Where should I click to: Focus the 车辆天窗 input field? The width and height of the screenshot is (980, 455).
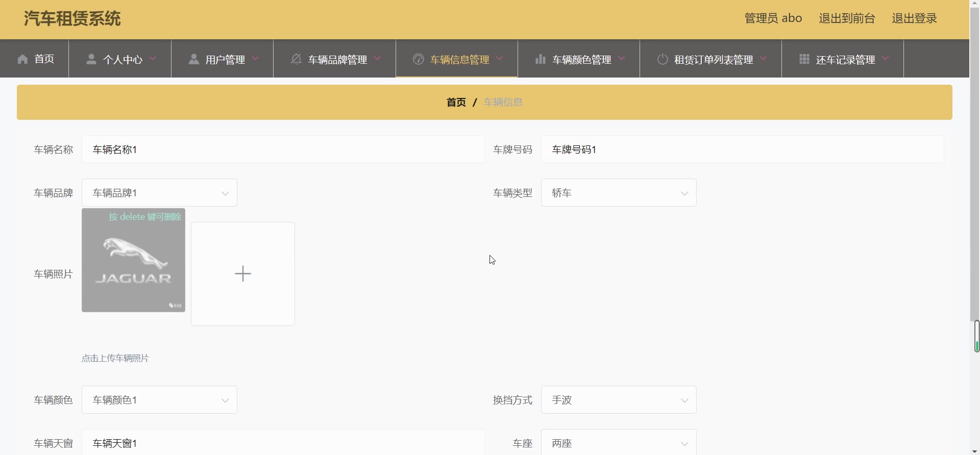(x=283, y=443)
